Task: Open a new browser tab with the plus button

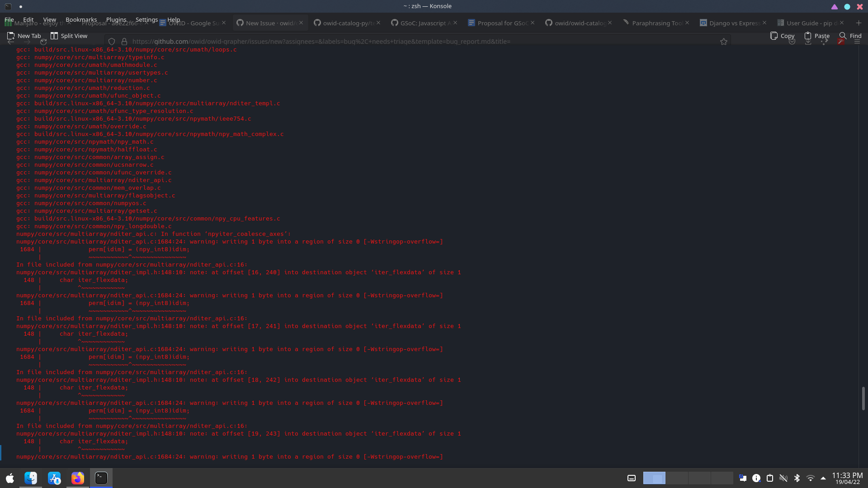Action: [x=858, y=23]
